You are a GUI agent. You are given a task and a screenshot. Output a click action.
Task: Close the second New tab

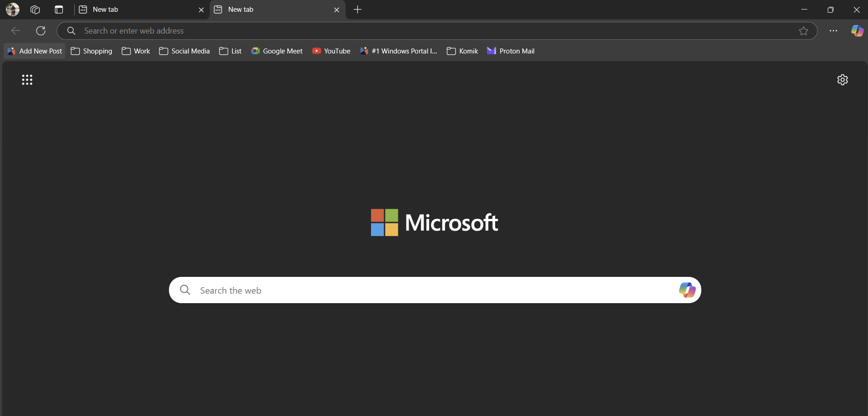coord(337,10)
